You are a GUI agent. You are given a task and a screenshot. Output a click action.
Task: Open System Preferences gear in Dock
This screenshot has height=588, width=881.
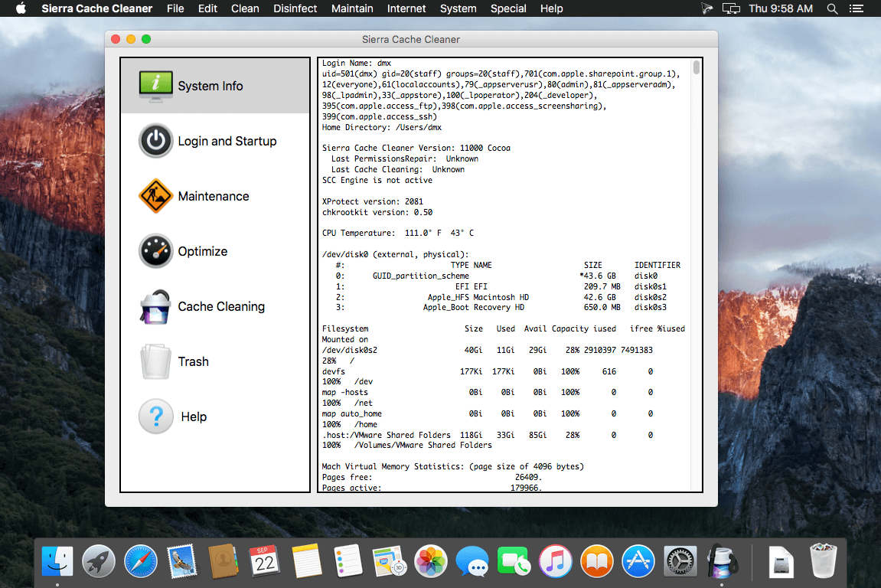(680, 561)
